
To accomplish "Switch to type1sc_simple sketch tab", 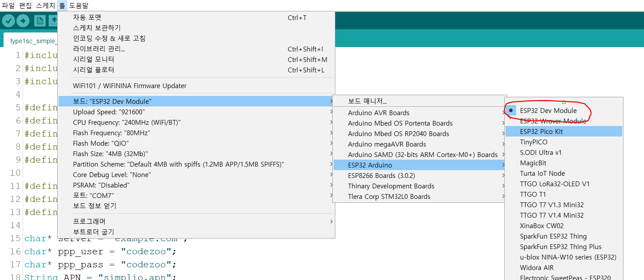I will click(31, 41).
